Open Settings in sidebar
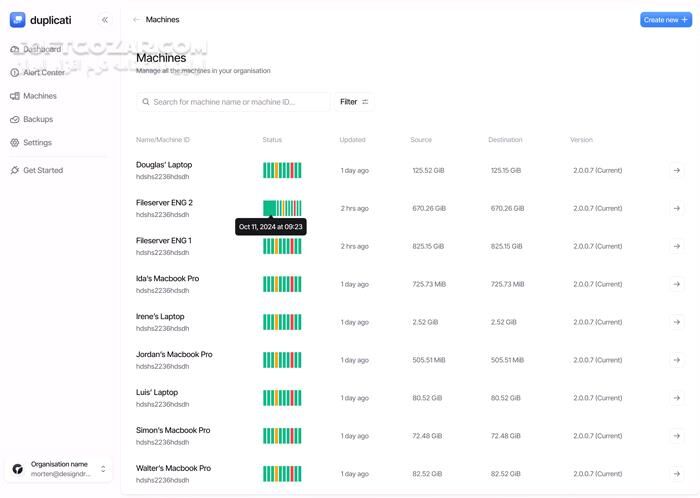 coord(37,143)
